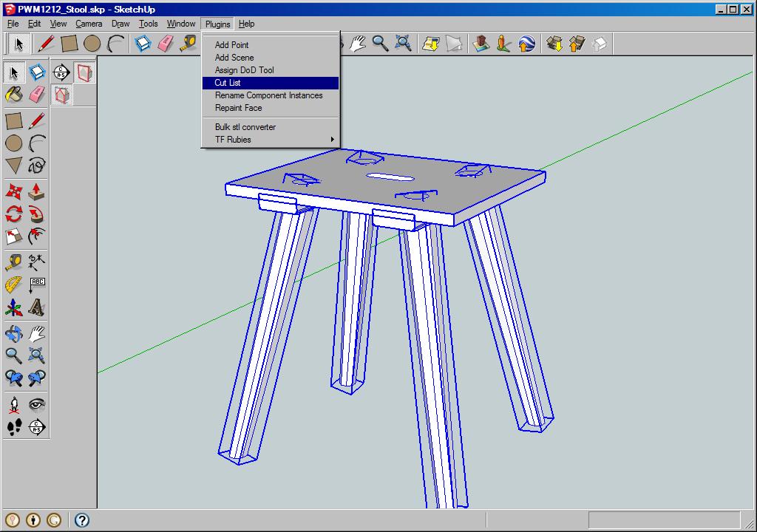The height and width of the screenshot is (532, 757).
Task: Click Zoom Extents in top toolbar
Action: click(x=403, y=44)
